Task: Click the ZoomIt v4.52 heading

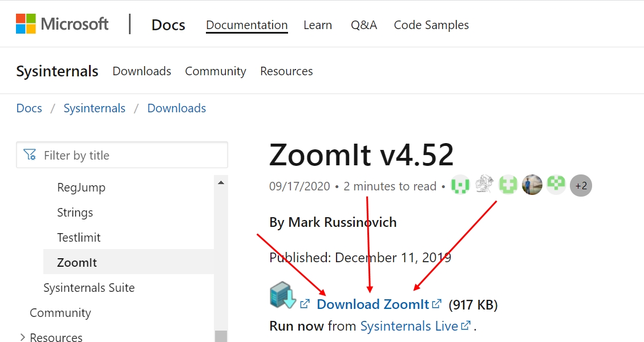Action: point(362,155)
